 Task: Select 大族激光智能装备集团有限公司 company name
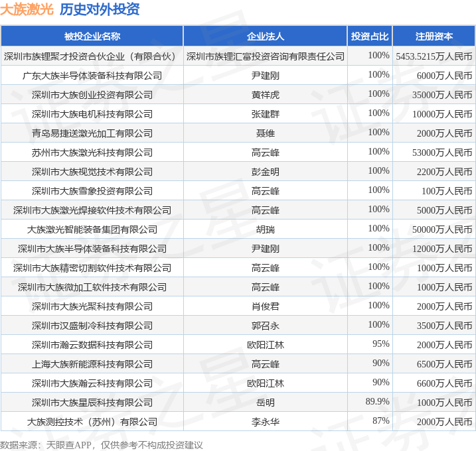(x=92, y=229)
